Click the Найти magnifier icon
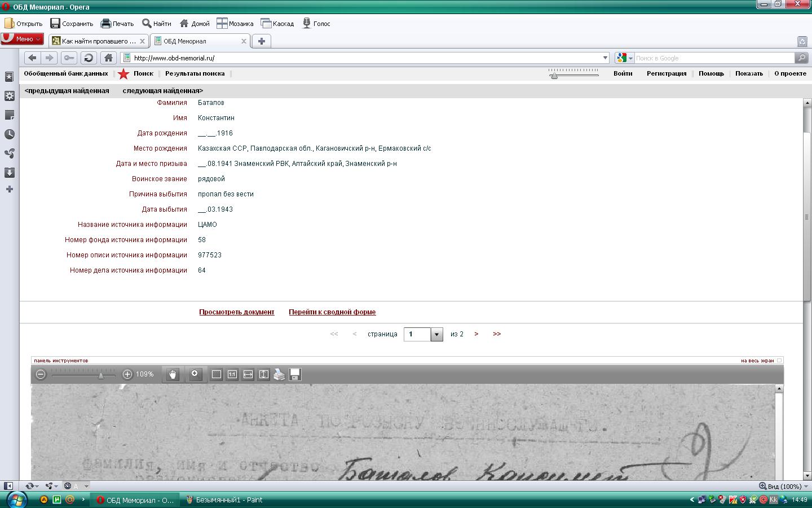Viewport: 812px width, 508px height. [x=147, y=23]
